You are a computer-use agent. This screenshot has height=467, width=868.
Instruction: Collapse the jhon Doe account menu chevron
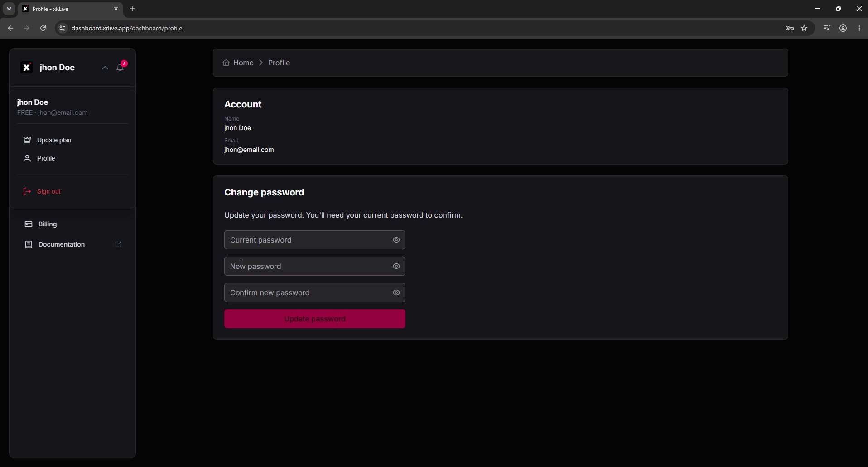[x=105, y=68]
